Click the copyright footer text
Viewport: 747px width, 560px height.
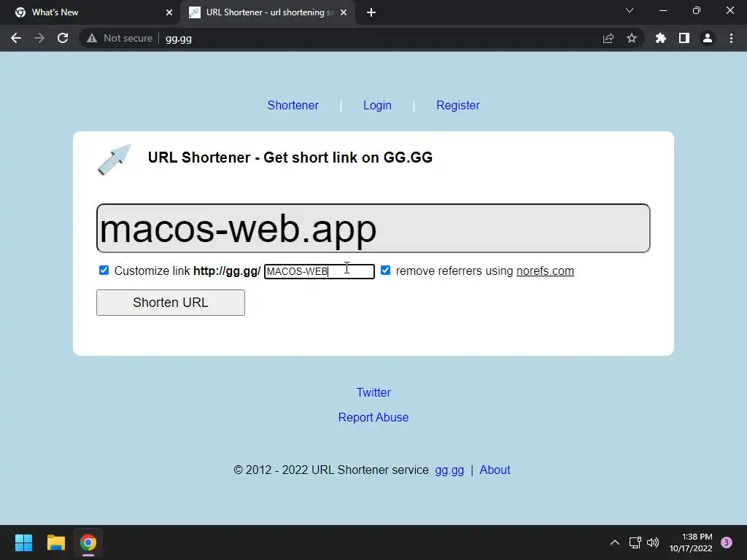(331, 470)
